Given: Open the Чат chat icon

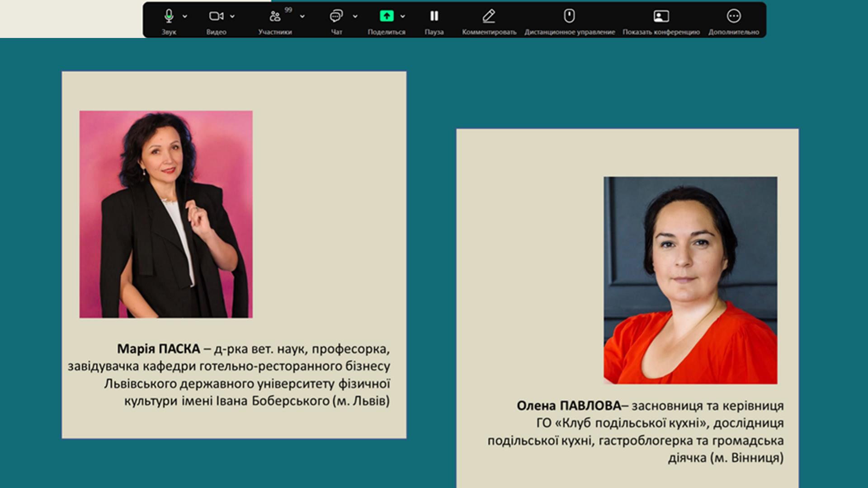Looking at the screenshot, I should click(336, 17).
